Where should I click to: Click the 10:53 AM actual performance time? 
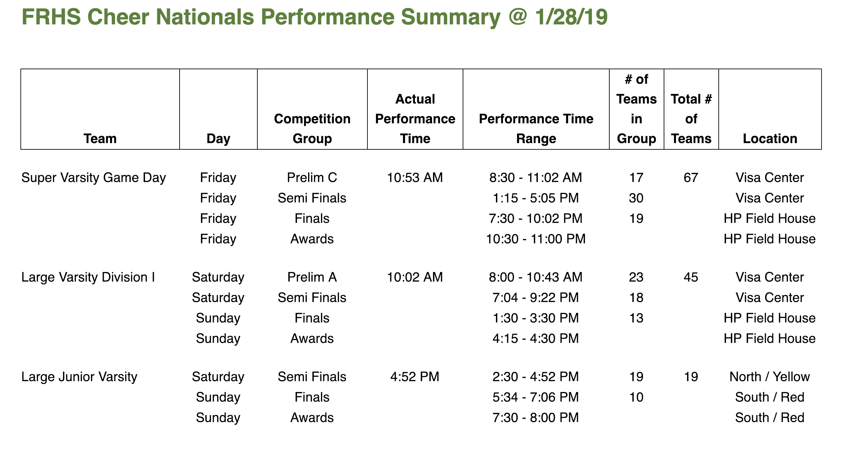pos(415,178)
